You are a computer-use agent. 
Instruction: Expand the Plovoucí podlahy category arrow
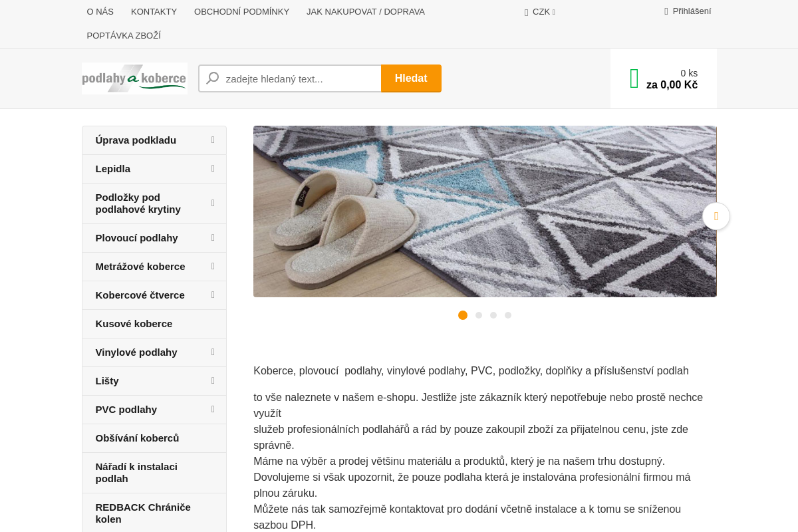coord(213,238)
